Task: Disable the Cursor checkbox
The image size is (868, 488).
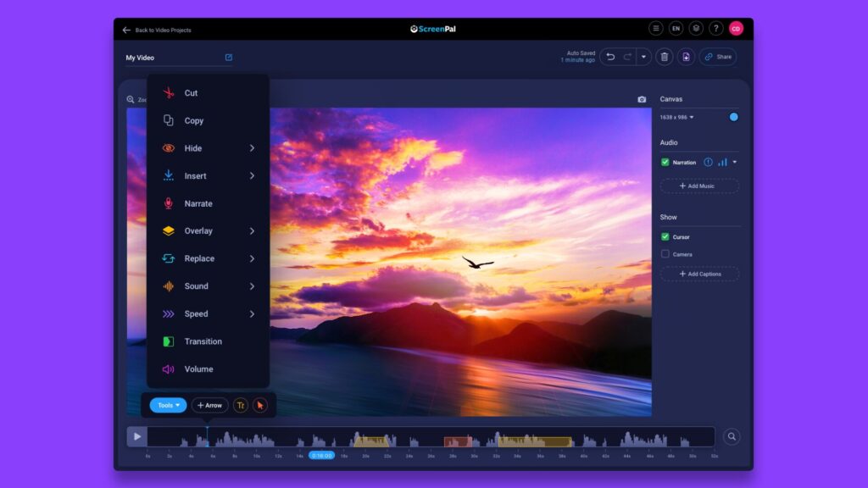Action: [x=665, y=237]
